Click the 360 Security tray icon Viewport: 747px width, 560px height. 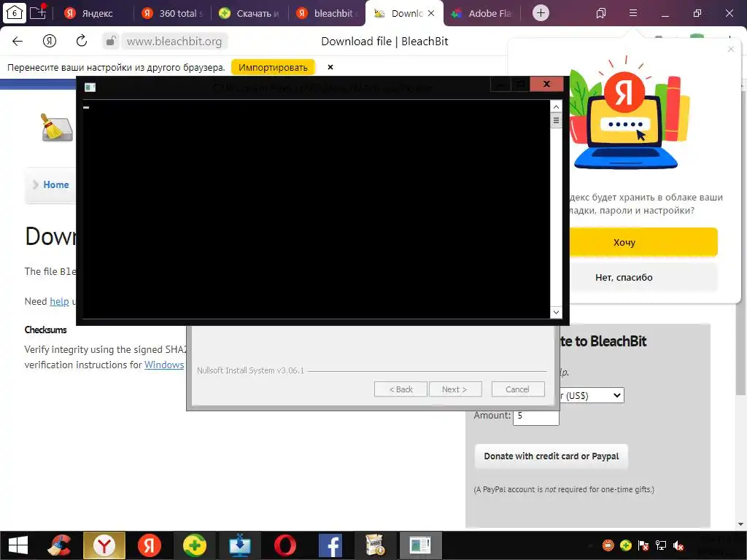coord(625,545)
